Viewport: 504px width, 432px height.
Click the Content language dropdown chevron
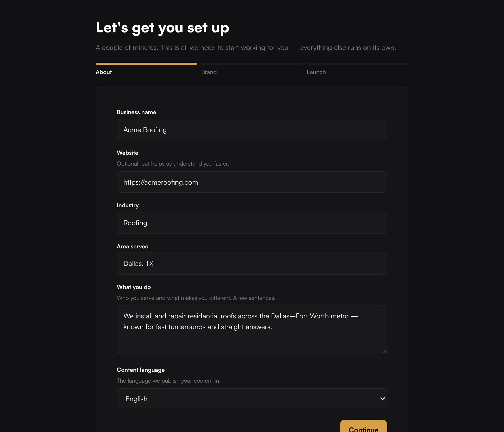click(x=382, y=399)
